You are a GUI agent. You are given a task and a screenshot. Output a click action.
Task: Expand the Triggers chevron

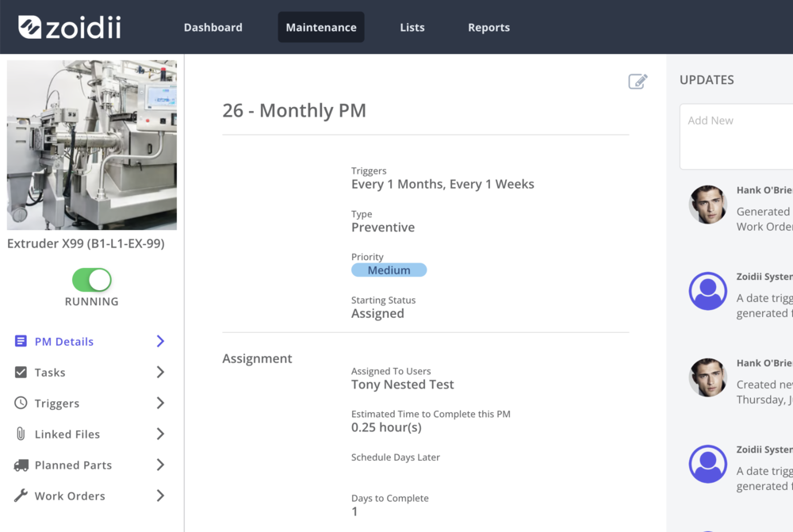[160, 403]
